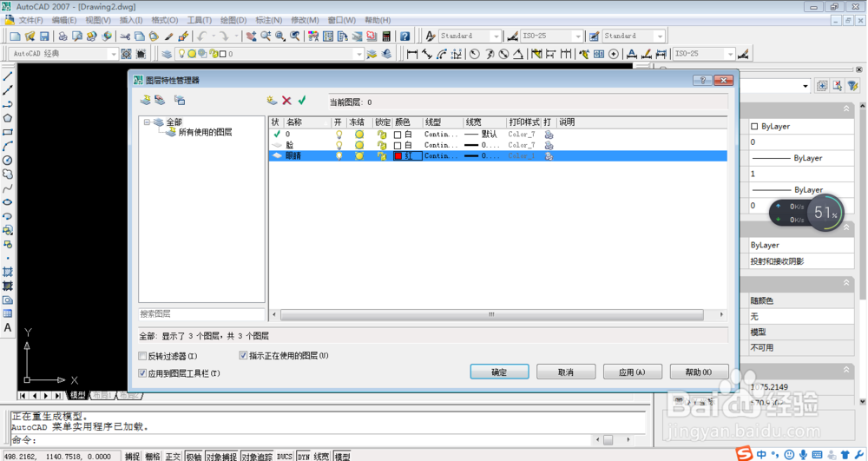Open ISO-25 dropdown on dimension toolbar
Screen dimensions: 868x461
(x=730, y=54)
